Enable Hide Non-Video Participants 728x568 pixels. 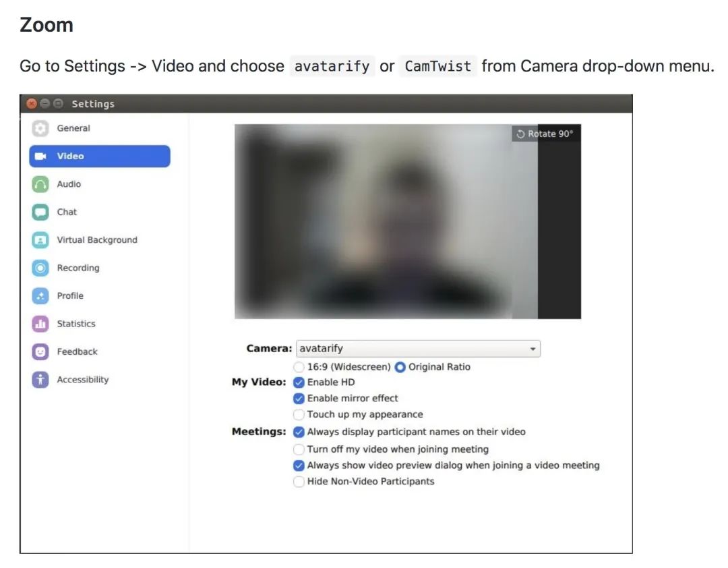pos(299,482)
